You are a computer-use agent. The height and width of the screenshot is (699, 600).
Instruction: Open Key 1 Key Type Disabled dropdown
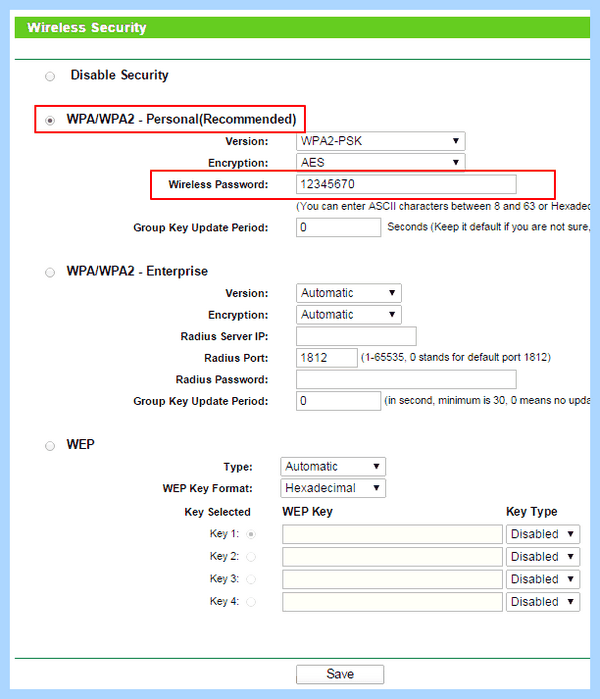tap(543, 534)
